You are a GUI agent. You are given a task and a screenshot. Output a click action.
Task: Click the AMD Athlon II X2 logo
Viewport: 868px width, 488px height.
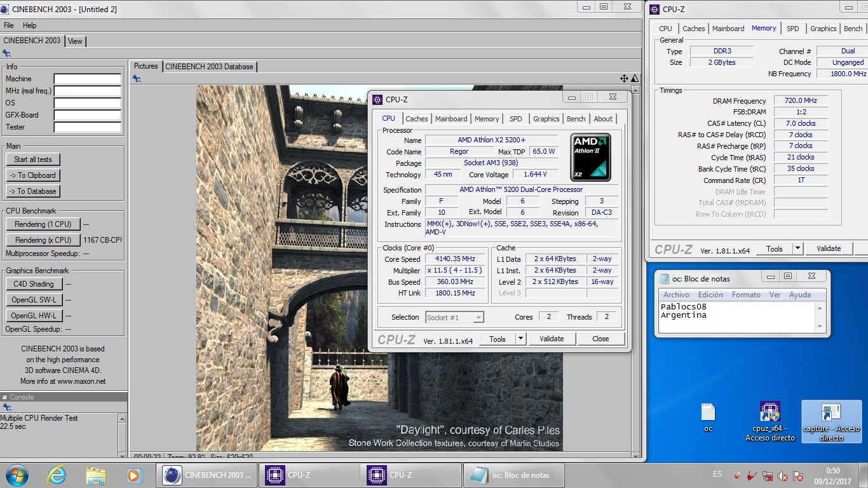[591, 157]
